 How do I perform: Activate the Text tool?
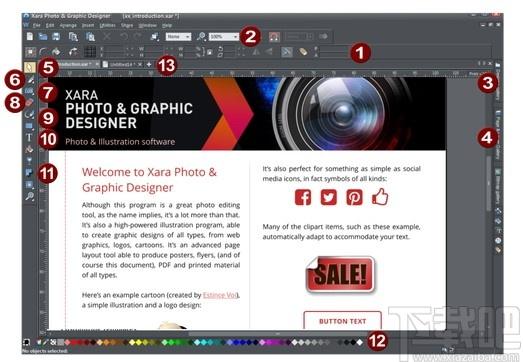[x=29, y=137]
